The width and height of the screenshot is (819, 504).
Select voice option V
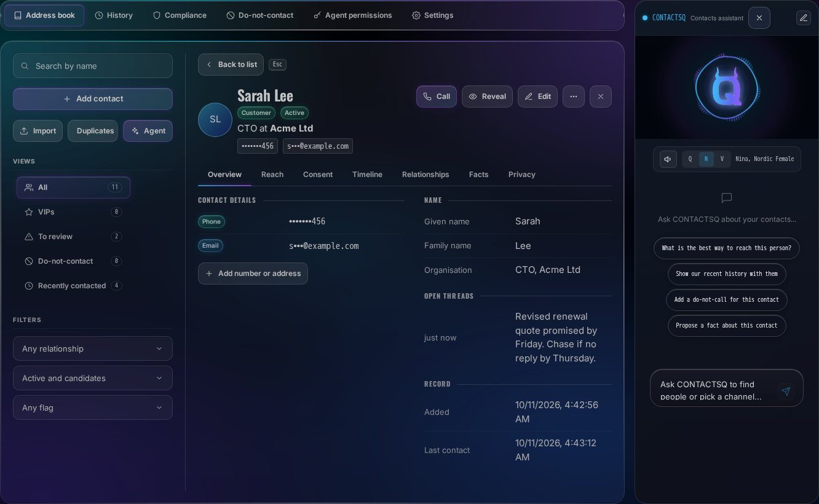(722, 159)
